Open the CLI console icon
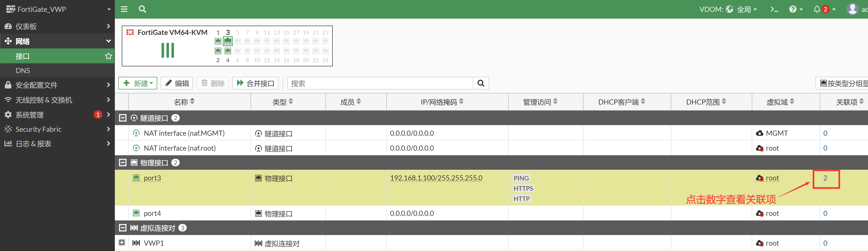Viewport: 868px width, 251px height. tap(774, 9)
